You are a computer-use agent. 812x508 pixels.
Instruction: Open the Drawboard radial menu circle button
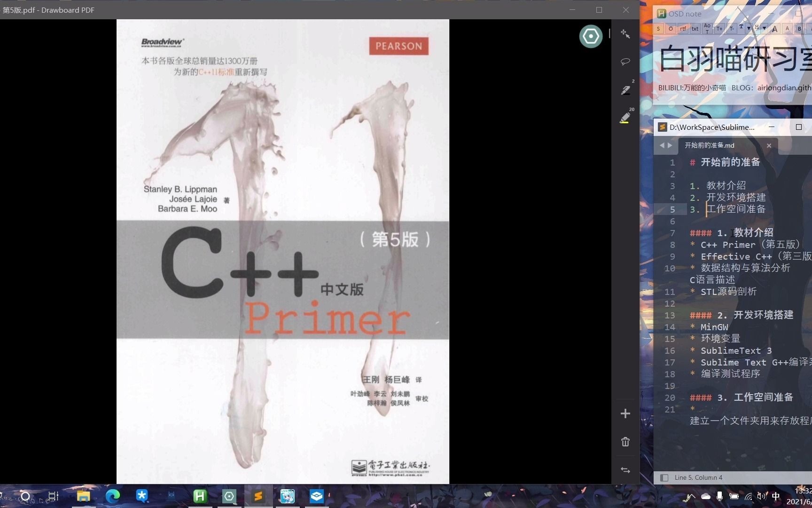pyautogui.click(x=591, y=36)
